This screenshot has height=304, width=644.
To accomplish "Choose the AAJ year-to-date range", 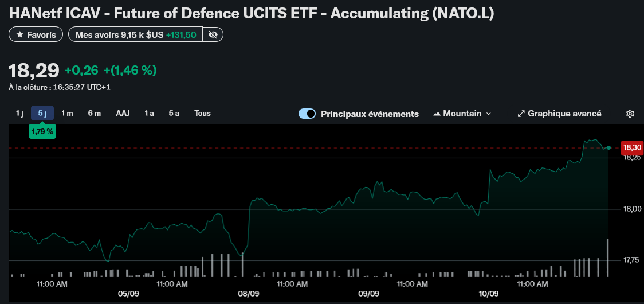I will click(123, 113).
